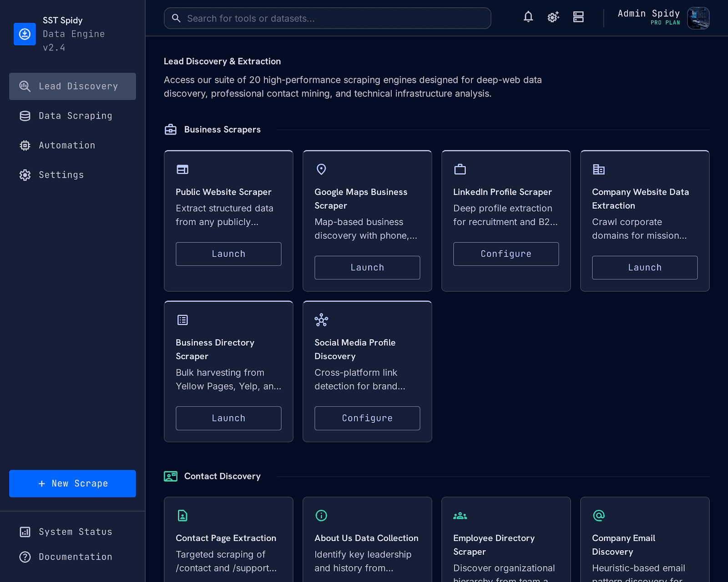Click the Lead Discovery & Extraction heading
This screenshot has height=582, width=728.
(x=222, y=61)
